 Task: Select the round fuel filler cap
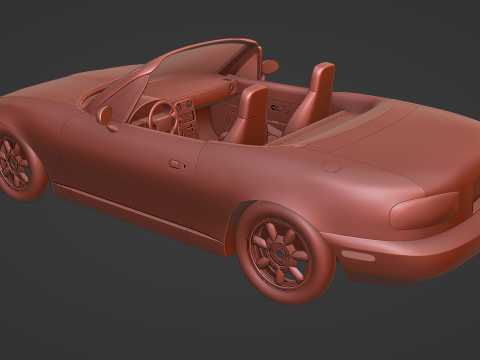point(332,166)
